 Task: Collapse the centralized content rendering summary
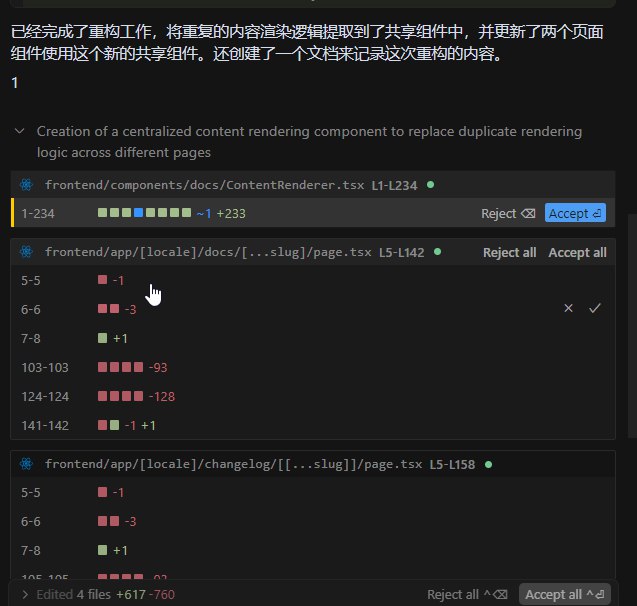20,131
